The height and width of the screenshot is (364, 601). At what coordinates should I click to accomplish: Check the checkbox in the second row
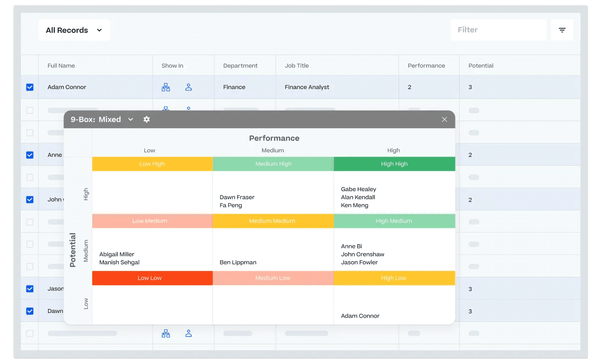pyautogui.click(x=30, y=110)
